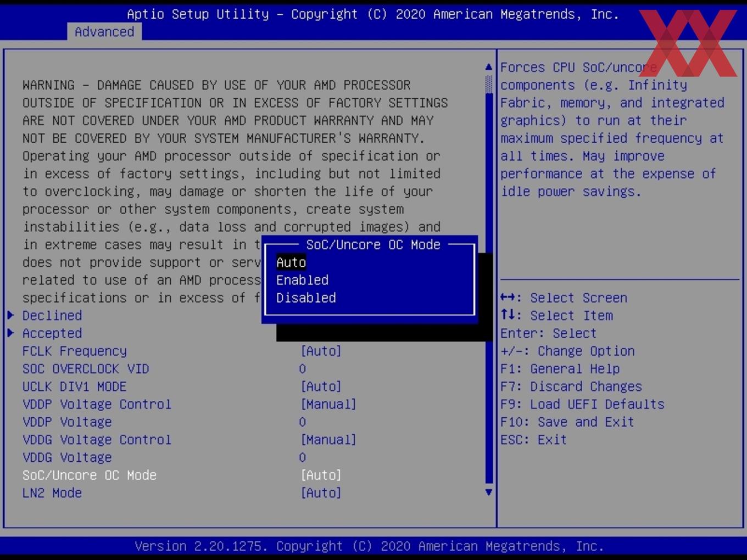
Task: Click the F1: General Help hint
Action: pyautogui.click(x=560, y=369)
